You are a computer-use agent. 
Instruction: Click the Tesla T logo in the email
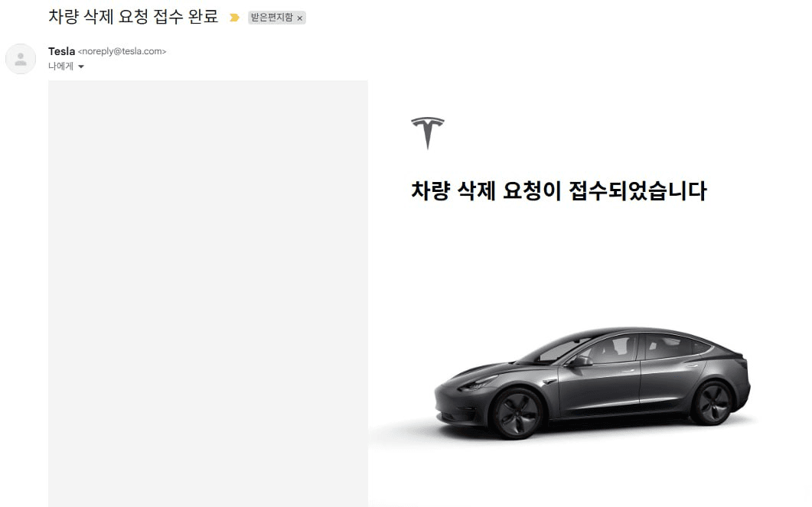pyautogui.click(x=428, y=133)
